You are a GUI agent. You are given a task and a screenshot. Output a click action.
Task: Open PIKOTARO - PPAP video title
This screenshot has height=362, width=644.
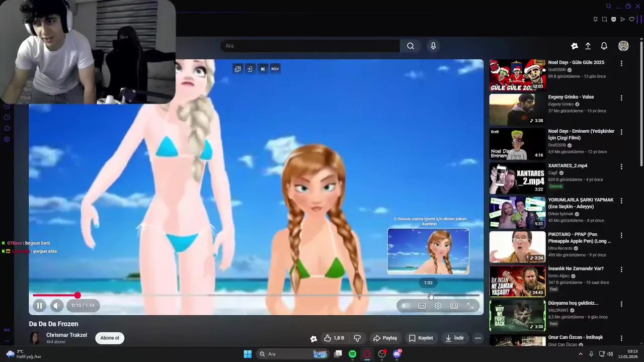coord(580,238)
